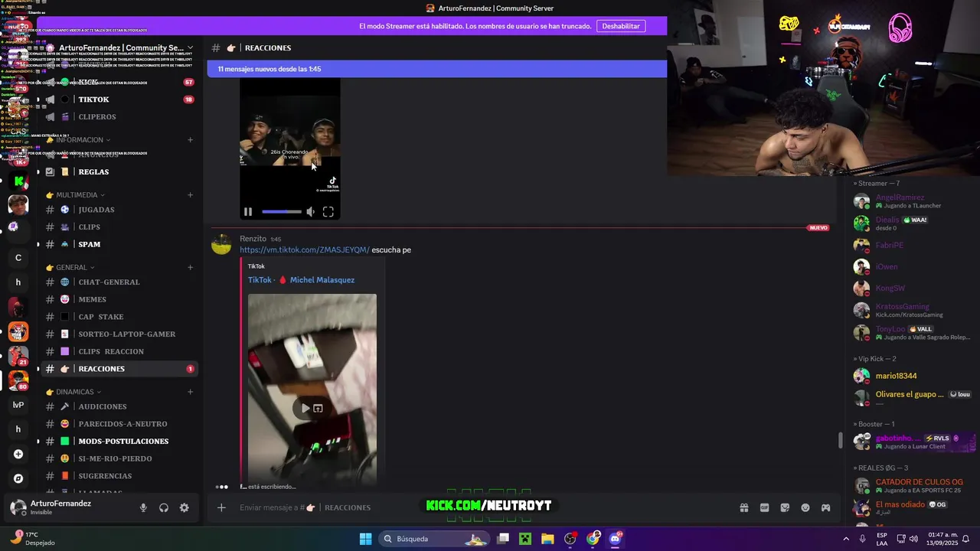This screenshot has width=980, height=551.
Task: Open the message attachment plus button
Action: (x=221, y=507)
